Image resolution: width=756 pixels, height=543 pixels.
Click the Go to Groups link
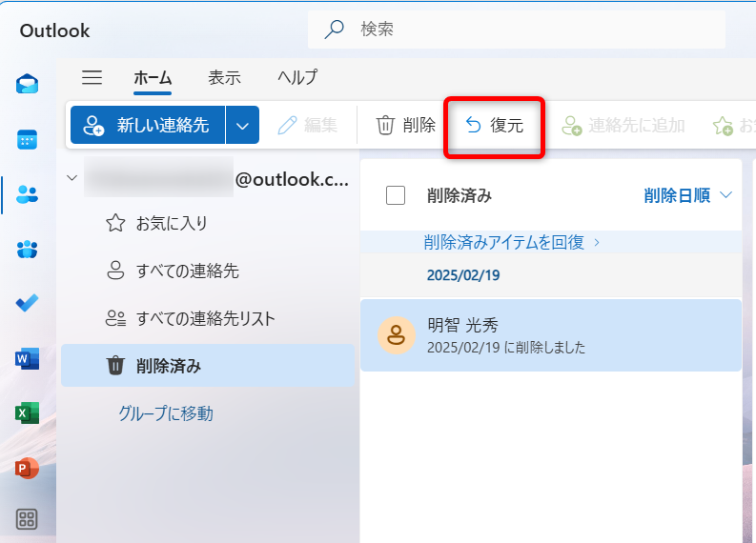click(x=165, y=413)
